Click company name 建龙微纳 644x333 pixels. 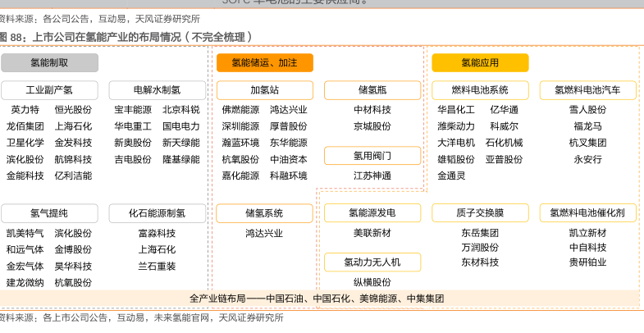[25, 282]
